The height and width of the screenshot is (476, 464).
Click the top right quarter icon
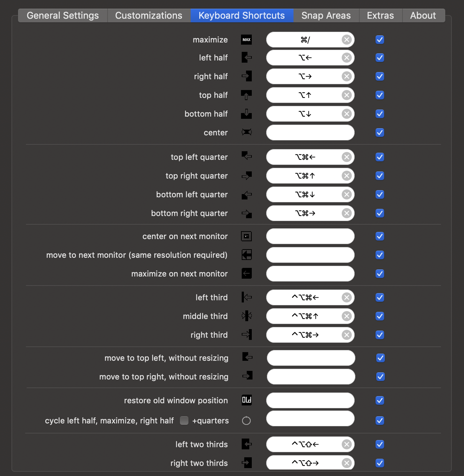click(246, 176)
